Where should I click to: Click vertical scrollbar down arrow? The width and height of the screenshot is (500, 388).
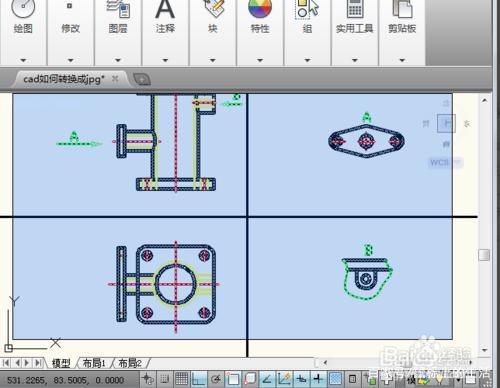coord(484,350)
